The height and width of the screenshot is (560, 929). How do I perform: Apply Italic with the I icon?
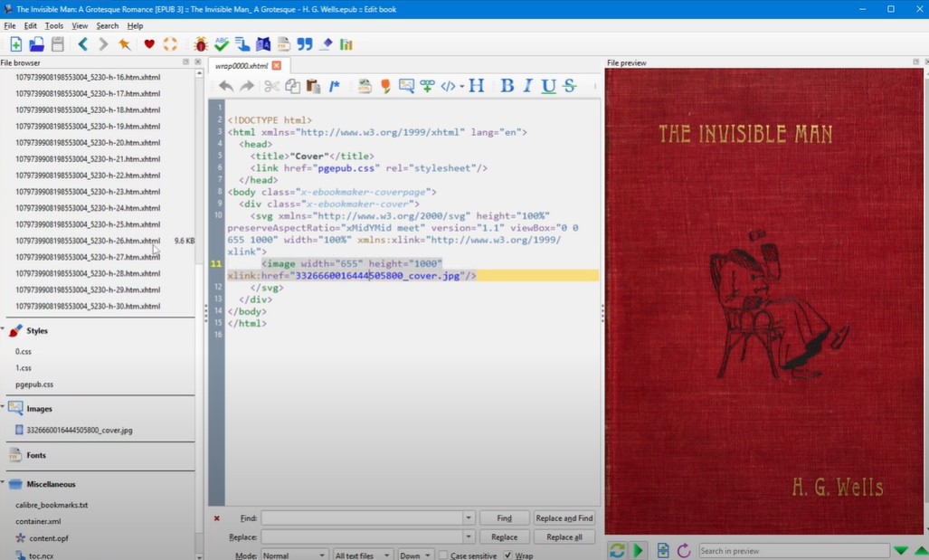coord(527,86)
